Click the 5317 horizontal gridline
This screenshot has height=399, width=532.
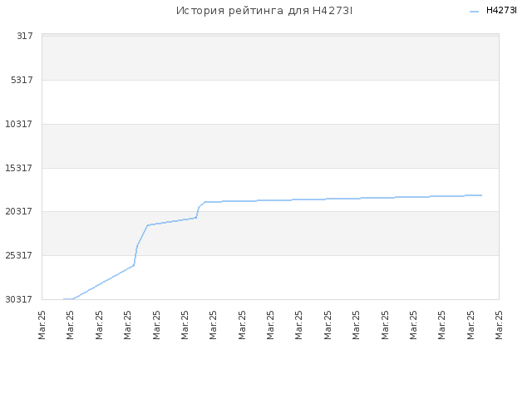pyautogui.click(x=270, y=80)
